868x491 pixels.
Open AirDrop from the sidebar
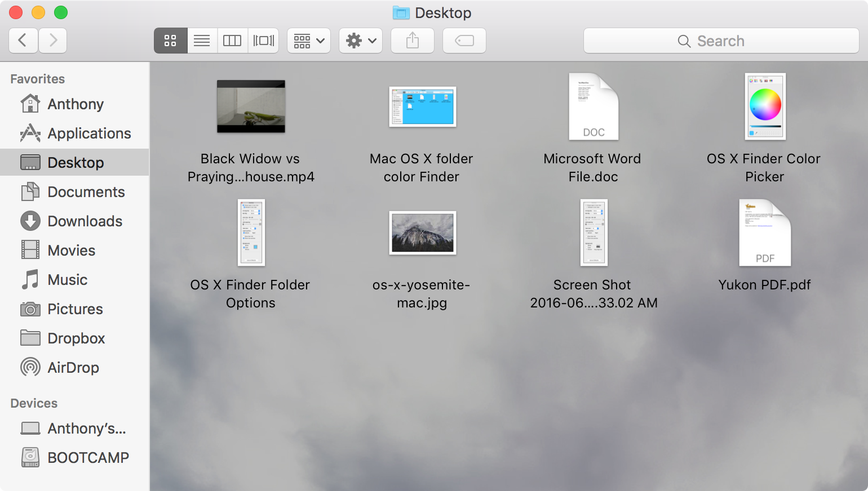tap(74, 368)
